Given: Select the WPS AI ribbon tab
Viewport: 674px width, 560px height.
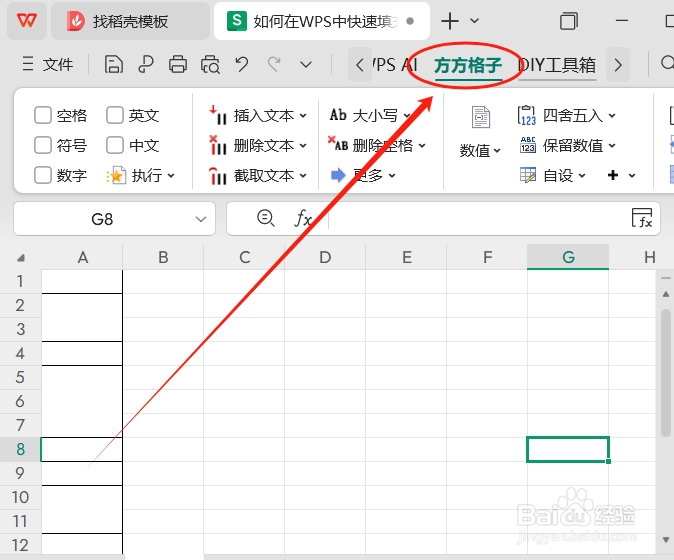Looking at the screenshot, I should 395,65.
